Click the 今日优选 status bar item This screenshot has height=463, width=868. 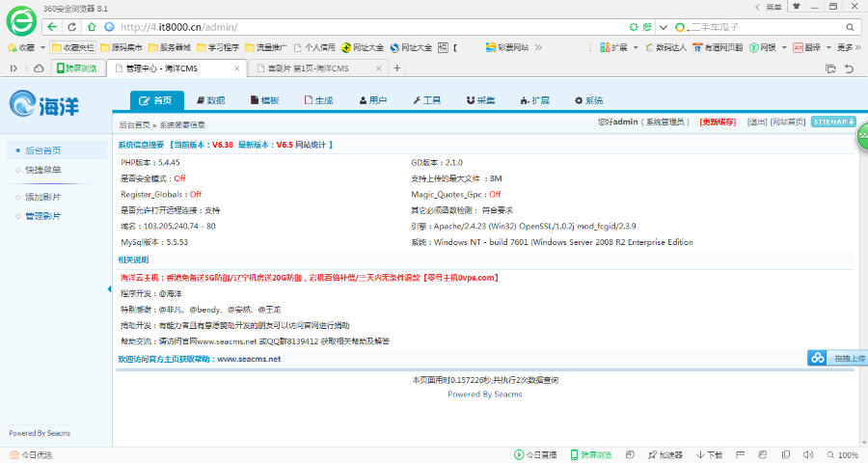(31, 454)
